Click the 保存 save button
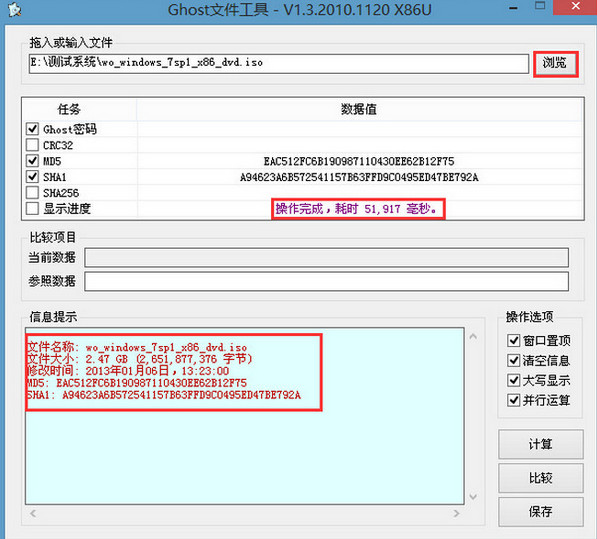 coord(541,512)
